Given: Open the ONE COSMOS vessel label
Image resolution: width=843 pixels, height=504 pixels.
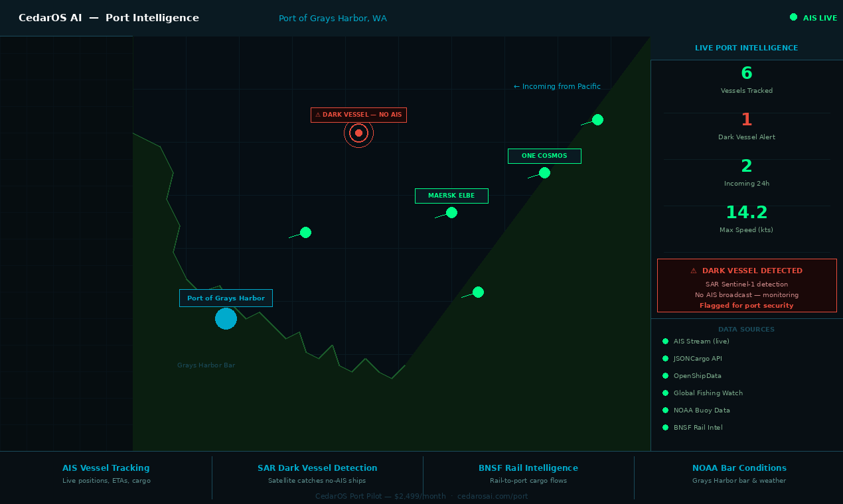Looking at the screenshot, I should pyautogui.click(x=544, y=156).
